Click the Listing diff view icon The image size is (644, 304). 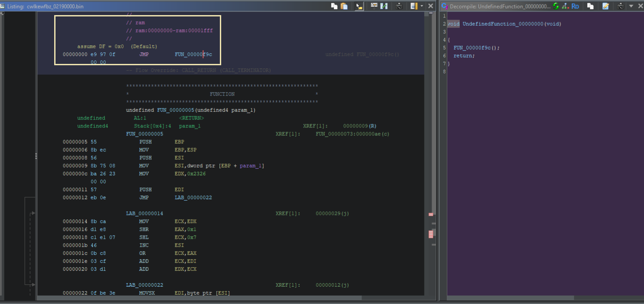coord(384,6)
